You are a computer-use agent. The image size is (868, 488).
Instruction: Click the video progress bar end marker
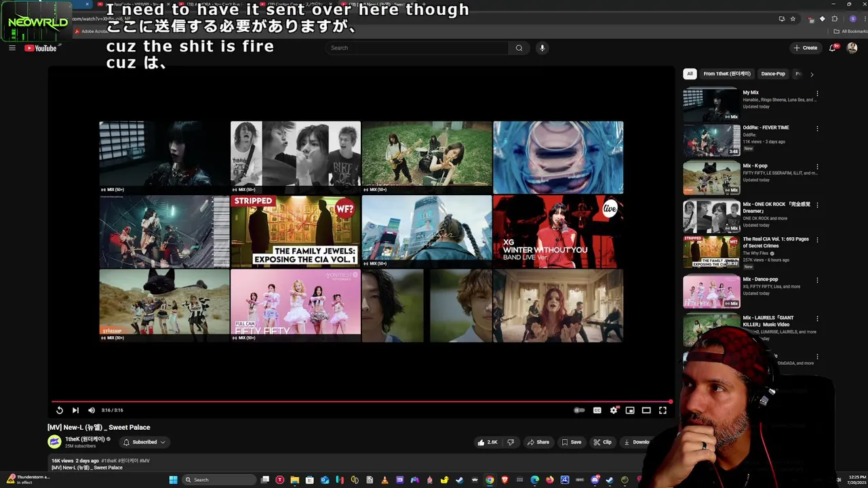[x=671, y=402]
